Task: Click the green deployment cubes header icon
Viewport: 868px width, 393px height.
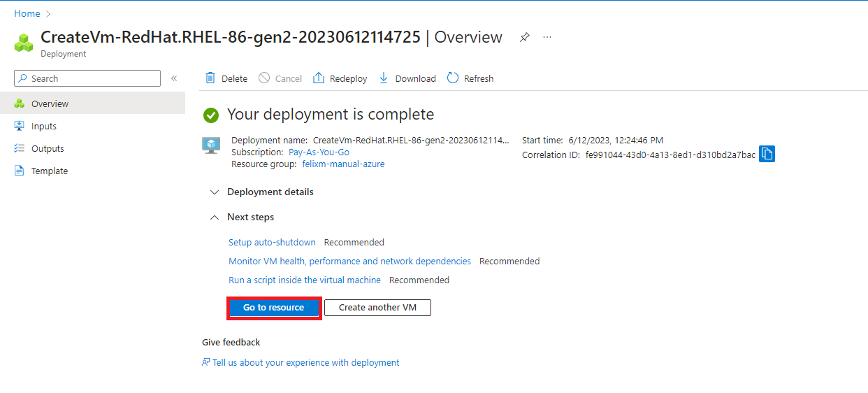Action: click(24, 43)
